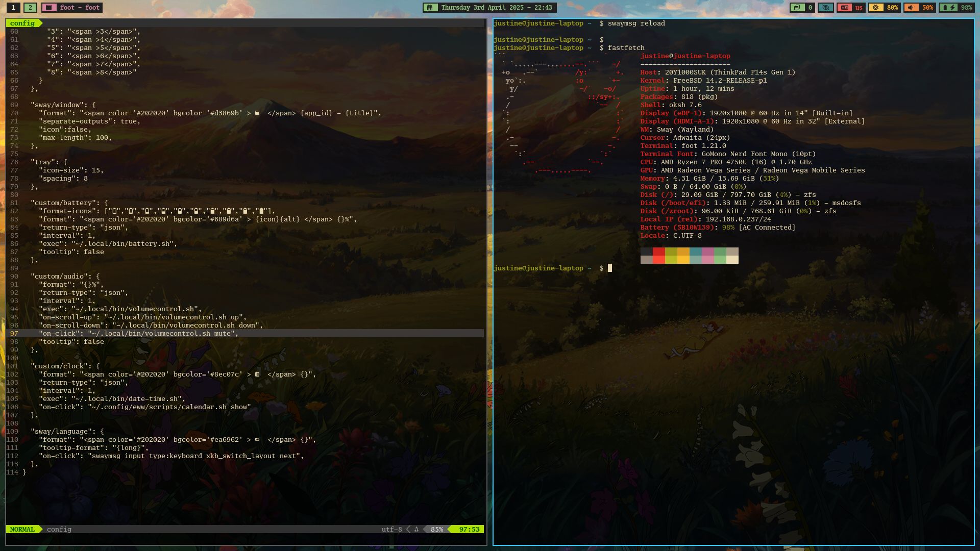Click the teal block in top palette row
The height and width of the screenshot is (551, 980).
coord(696,252)
